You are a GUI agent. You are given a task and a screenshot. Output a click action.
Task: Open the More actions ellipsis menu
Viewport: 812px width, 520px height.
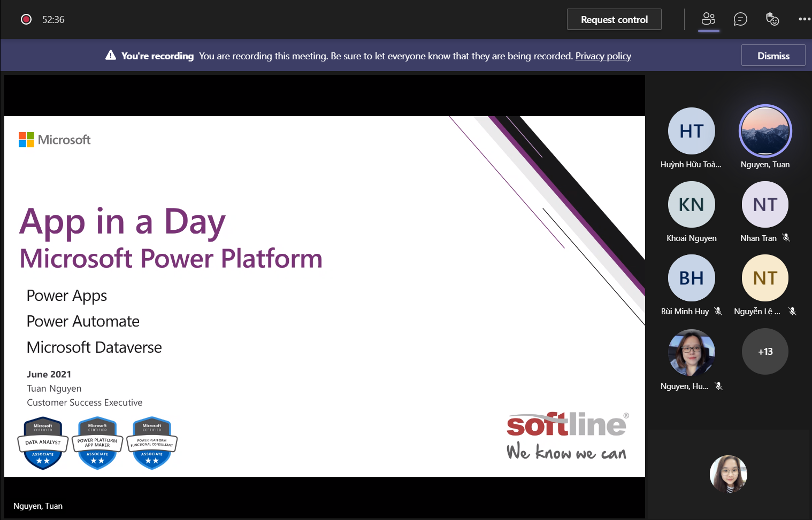[x=805, y=19]
